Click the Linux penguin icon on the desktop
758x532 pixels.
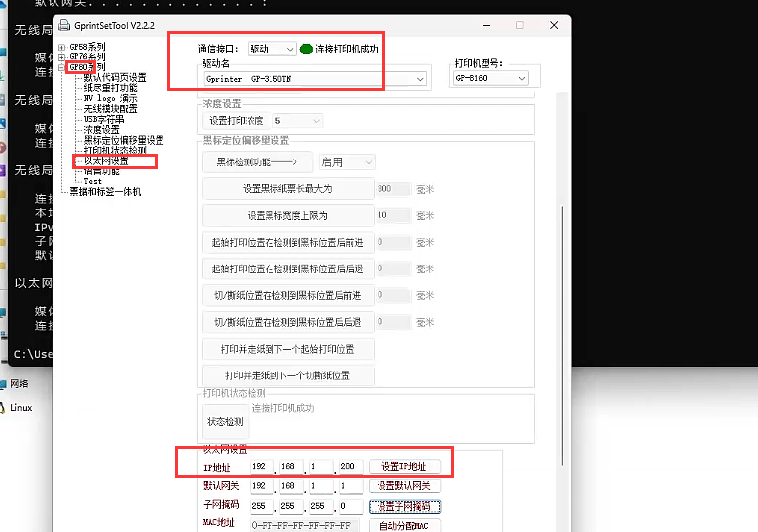click(x=2, y=408)
